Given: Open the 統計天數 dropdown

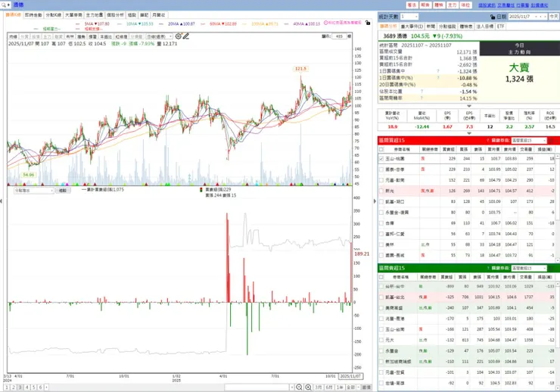Looking at the screenshot, I should [x=409, y=17].
